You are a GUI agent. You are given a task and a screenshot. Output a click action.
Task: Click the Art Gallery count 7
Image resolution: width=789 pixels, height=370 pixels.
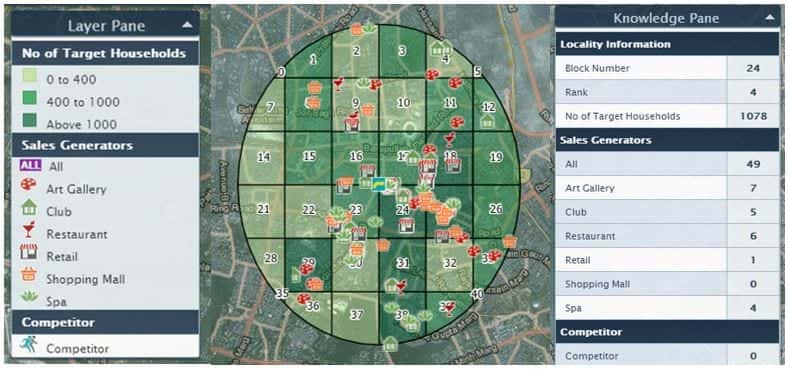coord(753,188)
